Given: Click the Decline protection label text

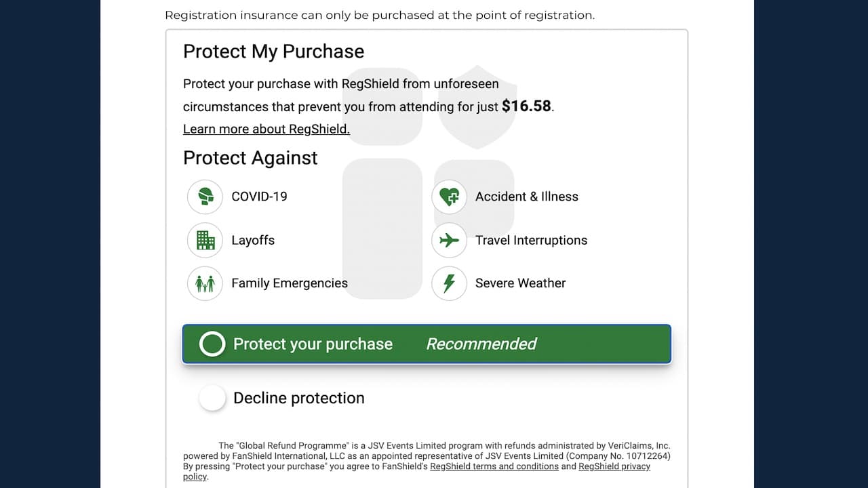Looking at the screenshot, I should [299, 398].
